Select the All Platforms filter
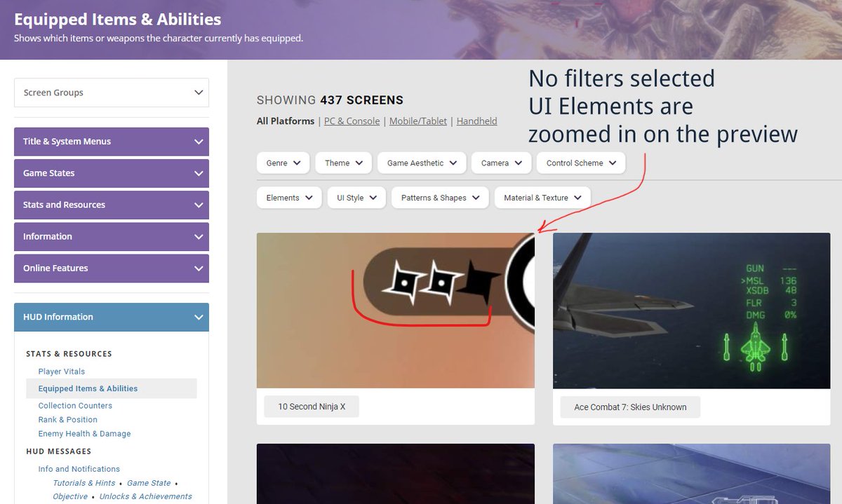 pos(286,121)
